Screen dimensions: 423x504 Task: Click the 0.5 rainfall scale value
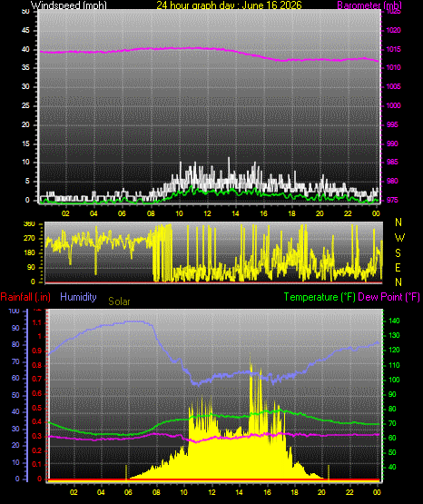pos(37,408)
